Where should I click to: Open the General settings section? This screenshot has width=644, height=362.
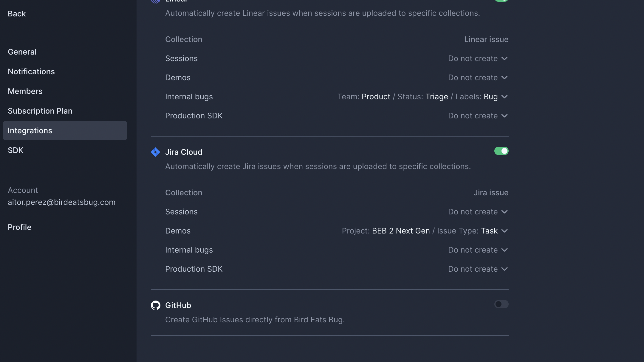click(x=22, y=52)
